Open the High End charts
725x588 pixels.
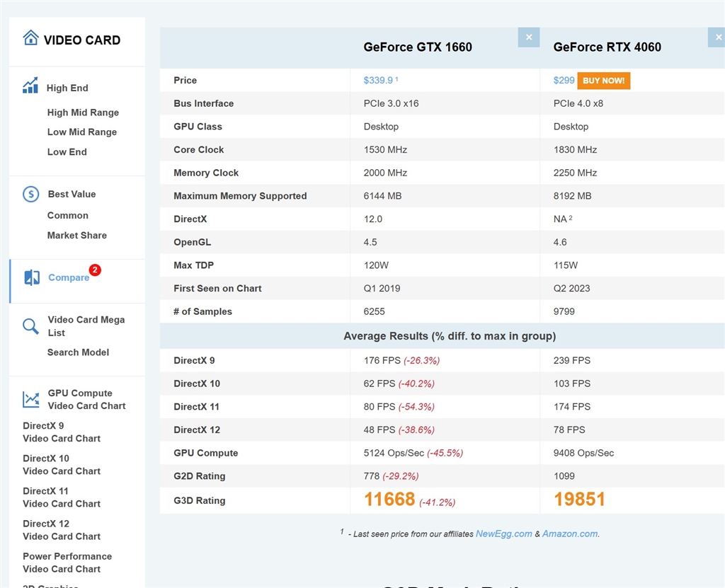click(67, 88)
